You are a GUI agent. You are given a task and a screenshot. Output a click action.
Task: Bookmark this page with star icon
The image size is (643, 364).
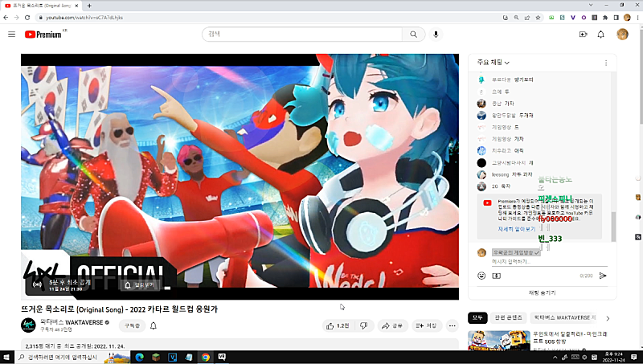pyautogui.click(x=538, y=18)
